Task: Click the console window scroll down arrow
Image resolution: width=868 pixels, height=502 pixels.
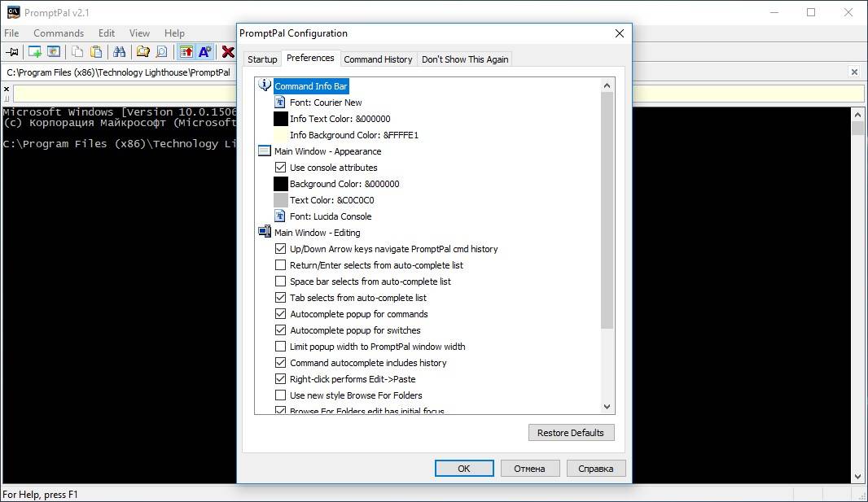Action: pos(857,476)
